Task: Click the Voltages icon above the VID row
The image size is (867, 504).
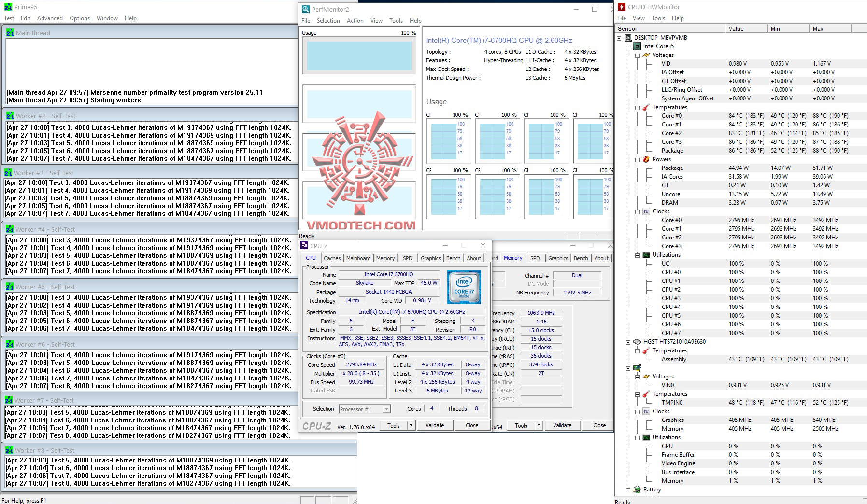Action: [x=646, y=55]
